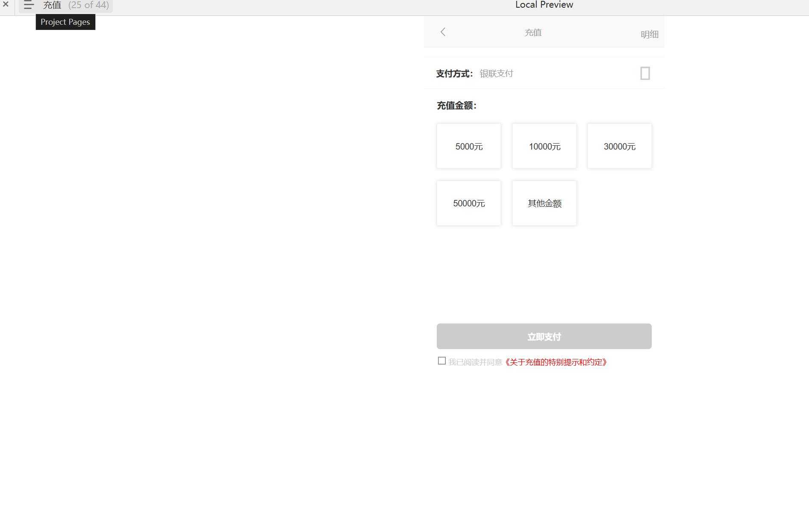Click the Project Pages tooltip label
809x532 pixels.
click(x=65, y=22)
